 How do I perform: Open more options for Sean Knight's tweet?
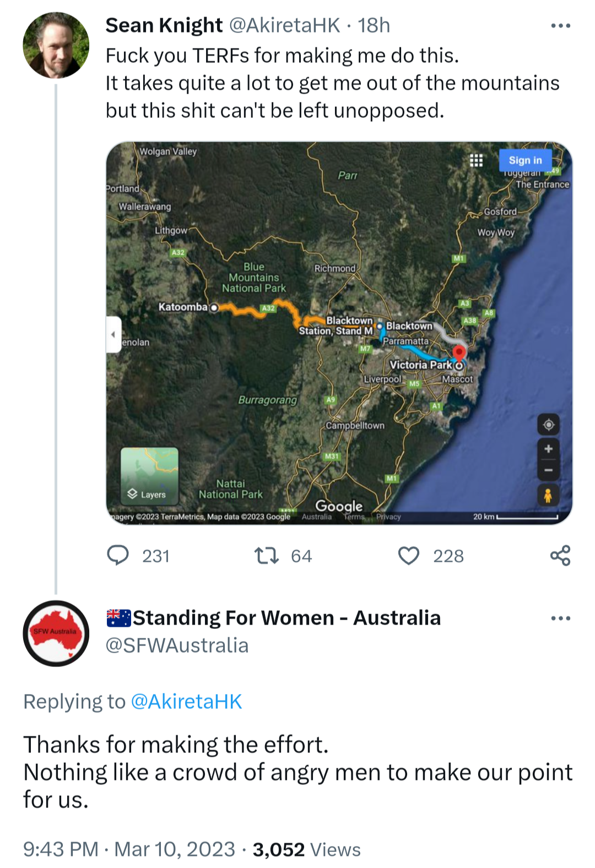(x=560, y=26)
